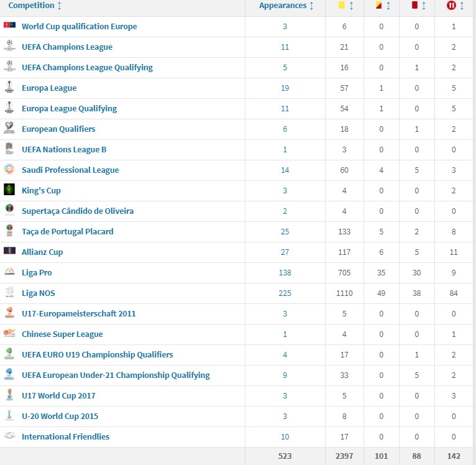Click Europa League appearances value 19
Screen dimensions: 476x465
coord(285,88)
